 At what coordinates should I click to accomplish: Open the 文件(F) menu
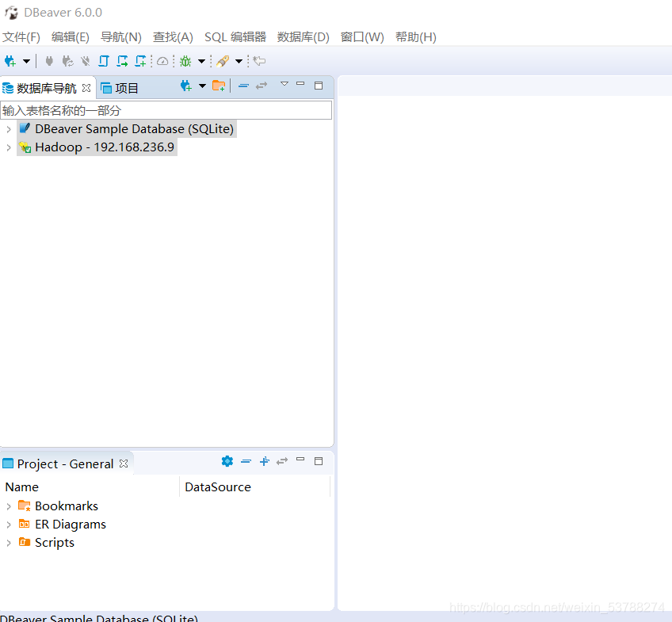[21, 37]
